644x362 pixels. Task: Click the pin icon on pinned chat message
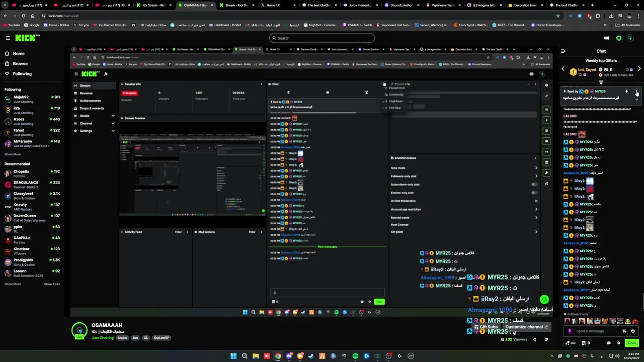[626, 92]
